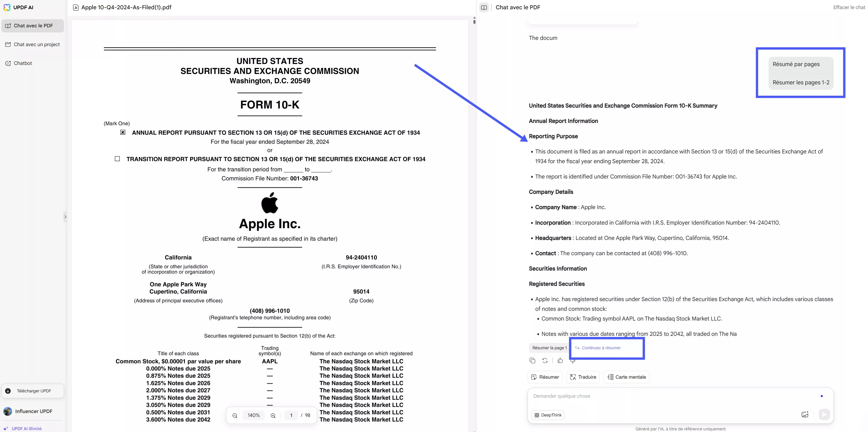Click Effacer le chat to clear conversation
The width and height of the screenshot is (868, 432).
point(849,7)
